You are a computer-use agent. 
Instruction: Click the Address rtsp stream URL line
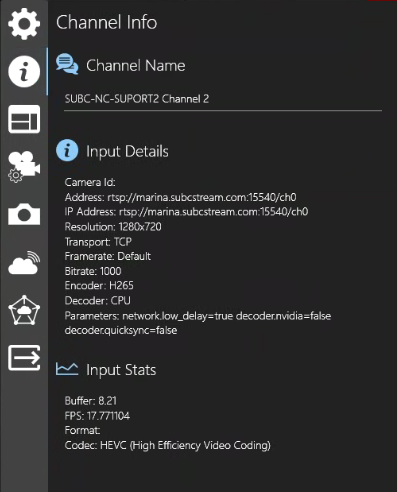(181, 197)
